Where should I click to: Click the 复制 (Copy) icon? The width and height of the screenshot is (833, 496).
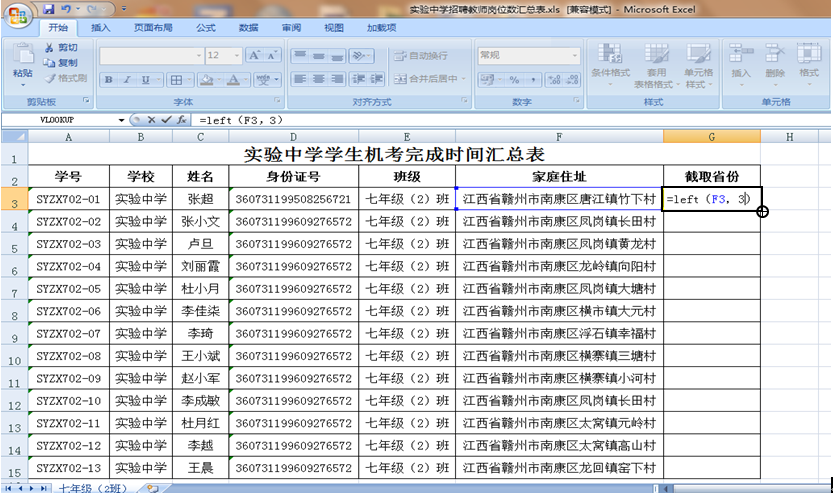pyautogui.click(x=49, y=63)
